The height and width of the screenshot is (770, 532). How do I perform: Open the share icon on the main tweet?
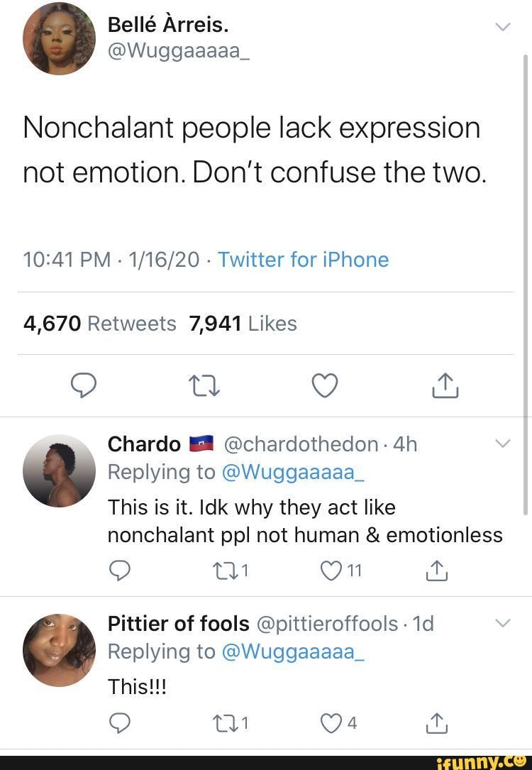pos(445,385)
